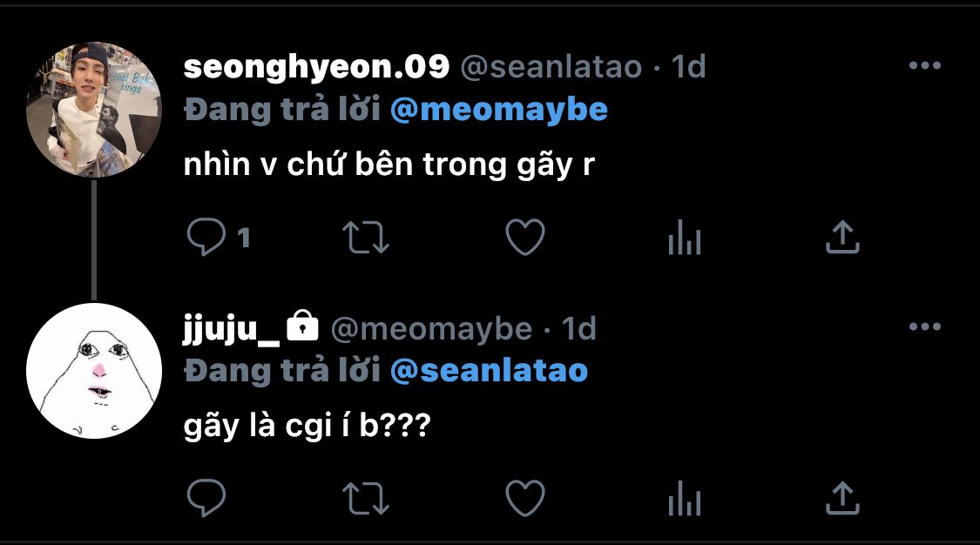Image resolution: width=980 pixels, height=545 pixels.
Task: Open seonghyeon.09's profile picture
Action: click(94, 110)
